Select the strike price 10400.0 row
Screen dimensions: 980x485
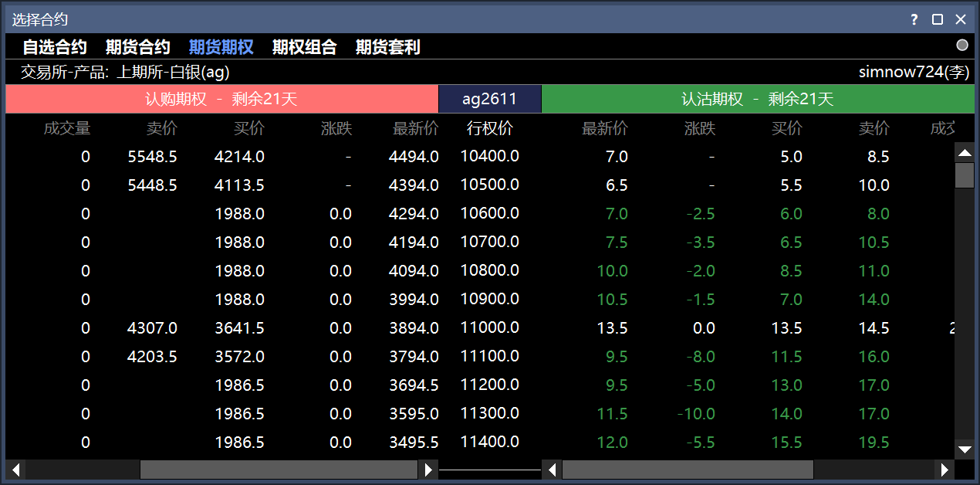coord(490,156)
